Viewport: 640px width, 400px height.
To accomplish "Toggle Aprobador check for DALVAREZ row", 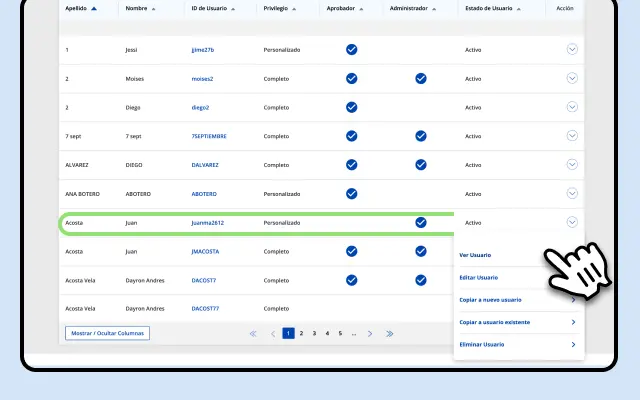I will click(351, 165).
